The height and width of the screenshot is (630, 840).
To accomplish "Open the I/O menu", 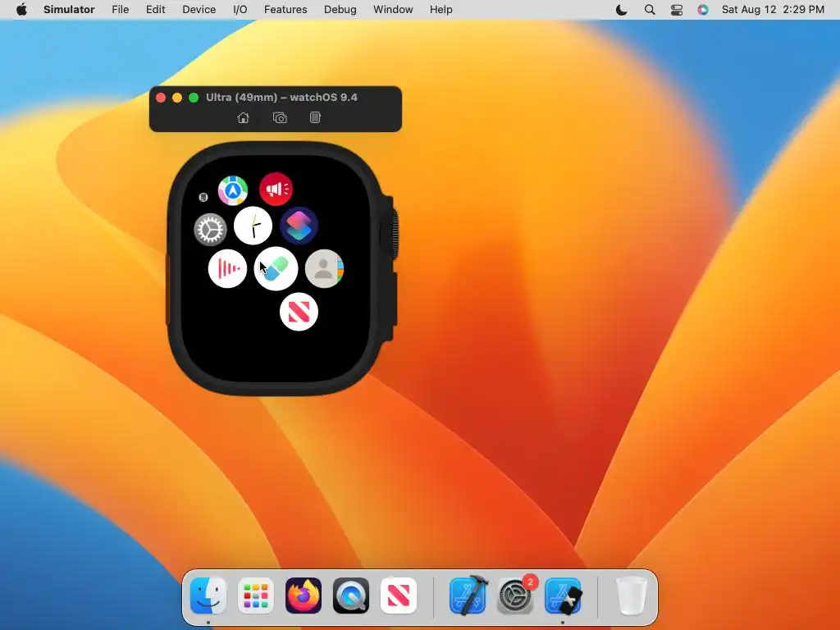I will (x=240, y=10).
